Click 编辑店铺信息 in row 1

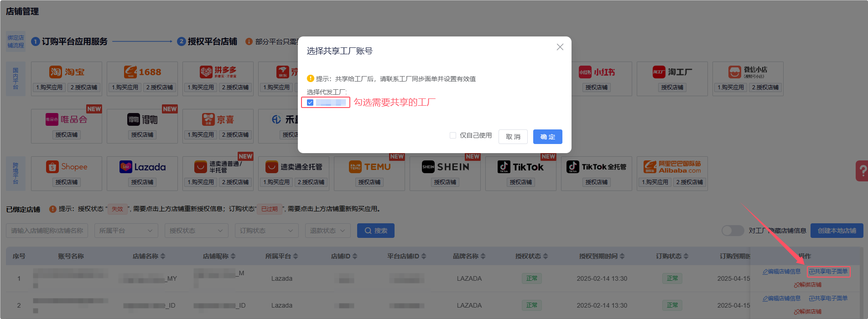[781, 272]
